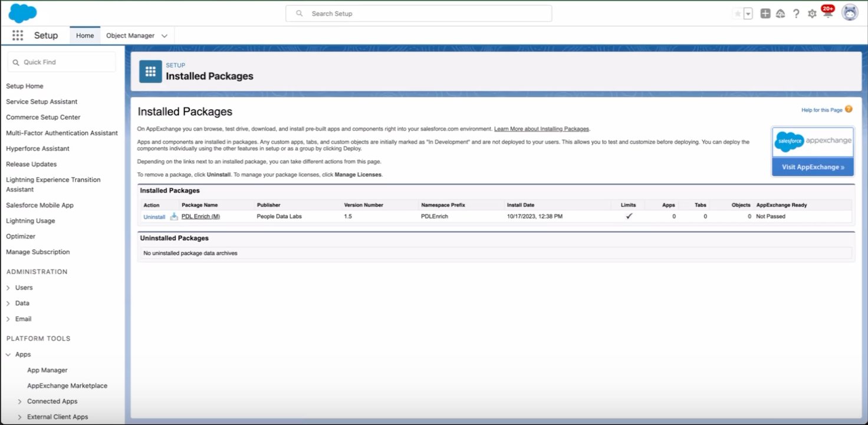Open Release Updates
This screenshot has height=425, width=868.
(31, 164)
